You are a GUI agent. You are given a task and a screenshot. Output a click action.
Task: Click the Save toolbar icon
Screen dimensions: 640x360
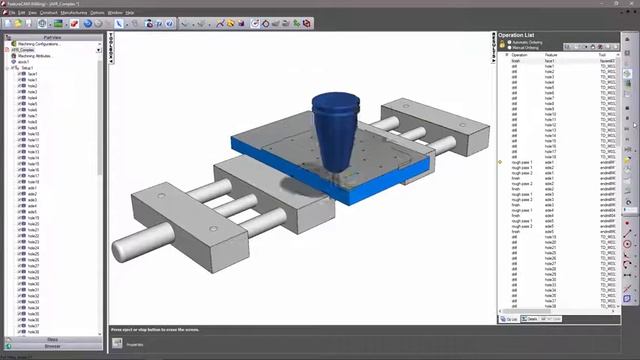[29, 23]
